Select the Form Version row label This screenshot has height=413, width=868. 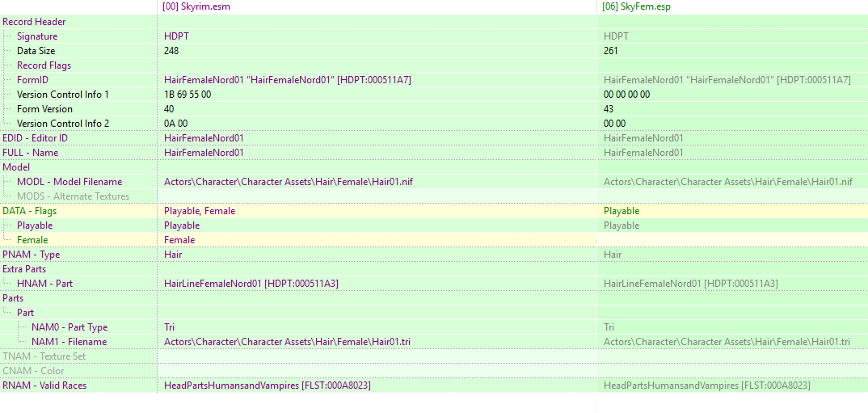tap(44, 109)
